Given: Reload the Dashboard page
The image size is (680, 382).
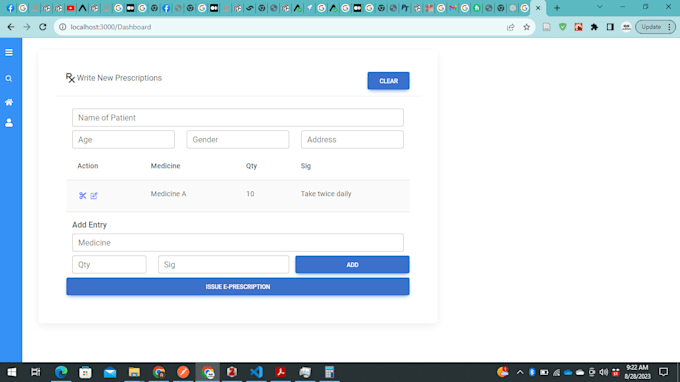Looking at the screenshot, I should [x=42, y=27].
